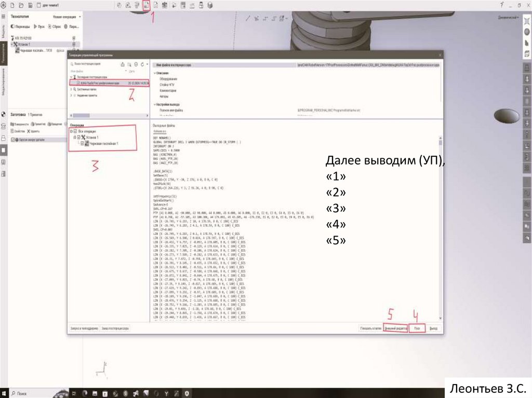Toggle the 'Все операции' checkbox
Viewport: 532px width, 398px height.
pos(75,132)
